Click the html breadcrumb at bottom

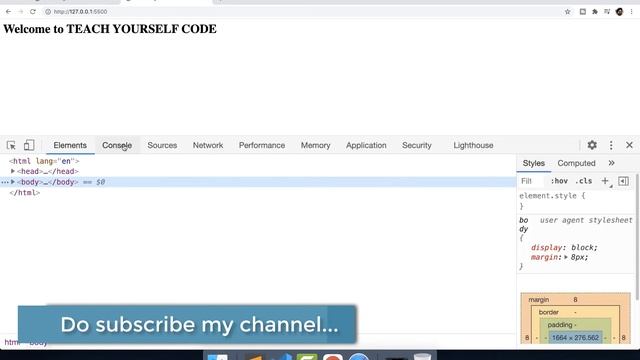click(x=11, y=342)
